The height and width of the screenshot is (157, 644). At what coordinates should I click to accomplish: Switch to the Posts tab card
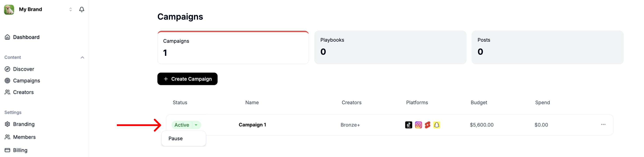click(x=547, y=47)
